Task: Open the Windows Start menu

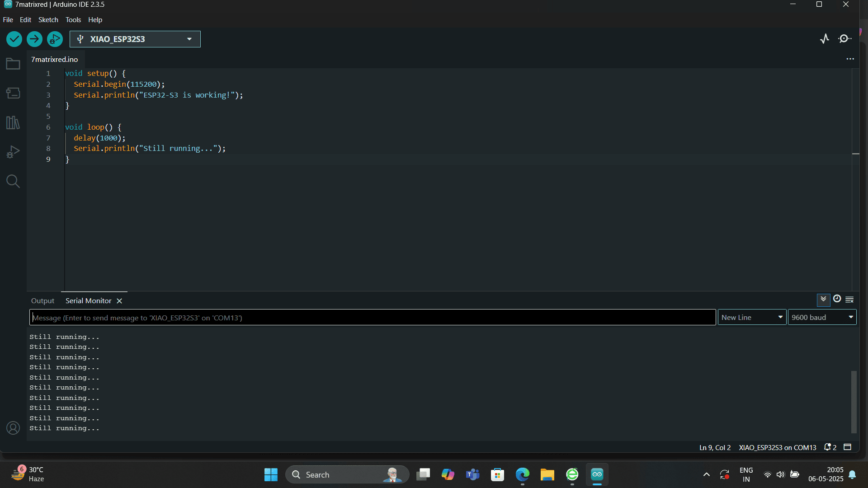Action: tap(271, 474)
